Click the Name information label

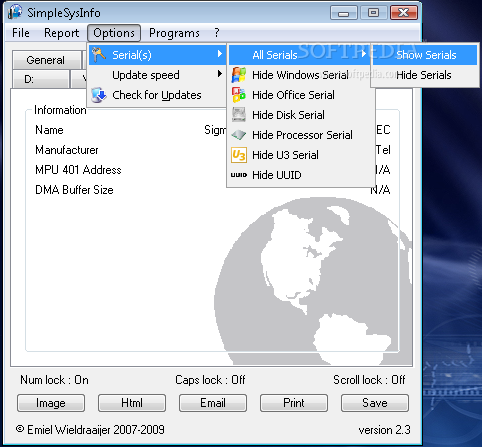click(49, 130)
